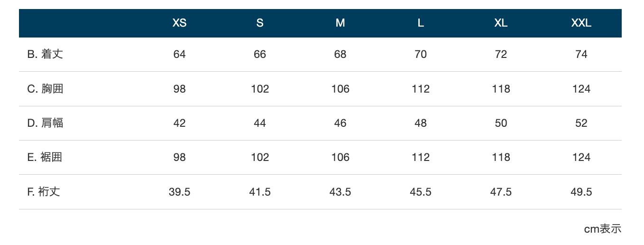Screen dimensions: 644x245
Task: Click the 裄丈 value 39.5
Action: click(x=179, y=192)
